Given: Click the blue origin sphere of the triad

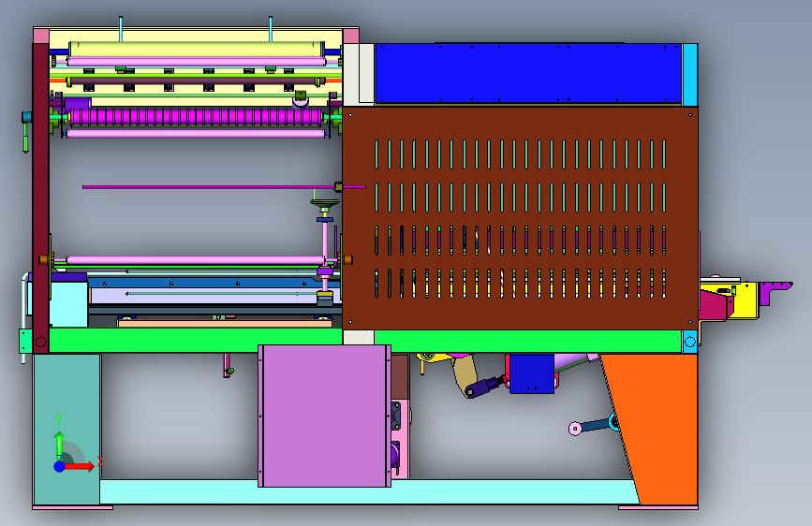Looking at the screenshot, I should tap(60, 466).
